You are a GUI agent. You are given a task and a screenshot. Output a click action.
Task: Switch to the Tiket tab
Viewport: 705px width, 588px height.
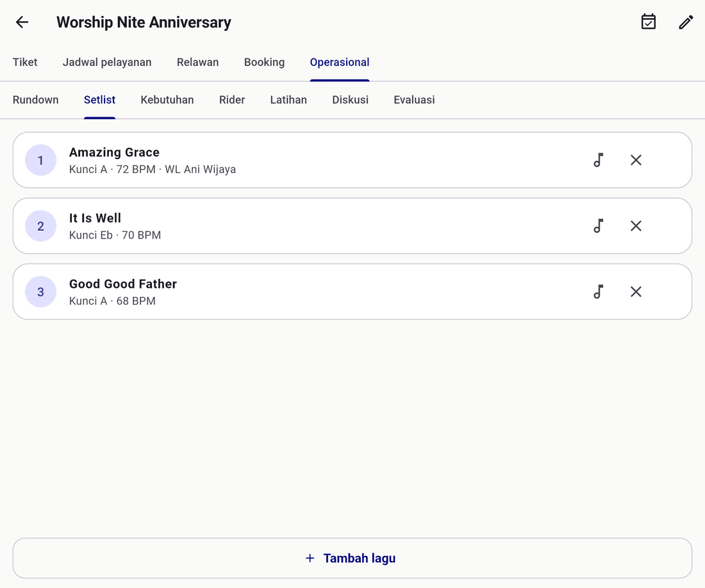coord(25,62)
